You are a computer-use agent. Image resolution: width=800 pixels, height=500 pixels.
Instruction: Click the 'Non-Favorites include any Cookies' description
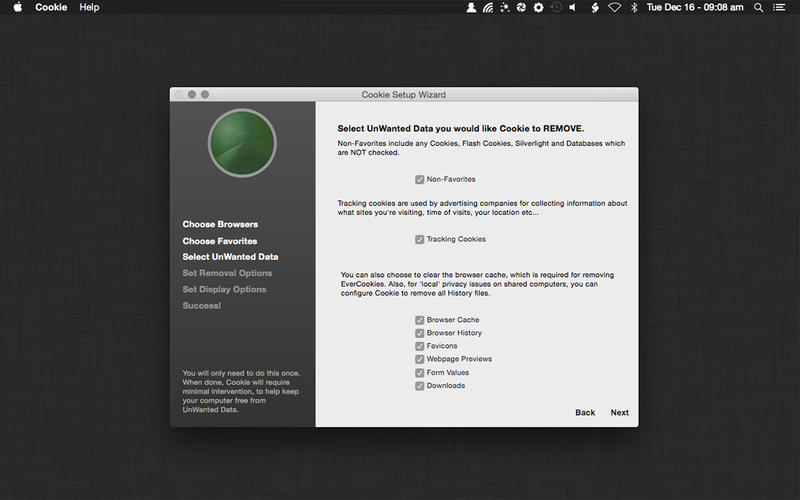(x=481, y=148)
